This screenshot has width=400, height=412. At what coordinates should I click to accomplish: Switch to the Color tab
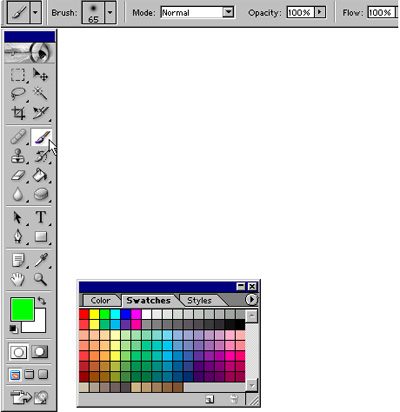(x=100, y=301)
